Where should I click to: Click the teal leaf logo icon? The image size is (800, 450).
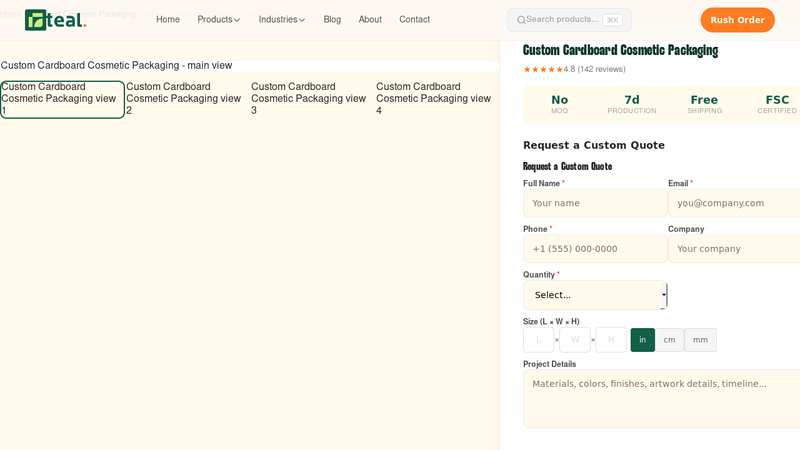[36, 20]
